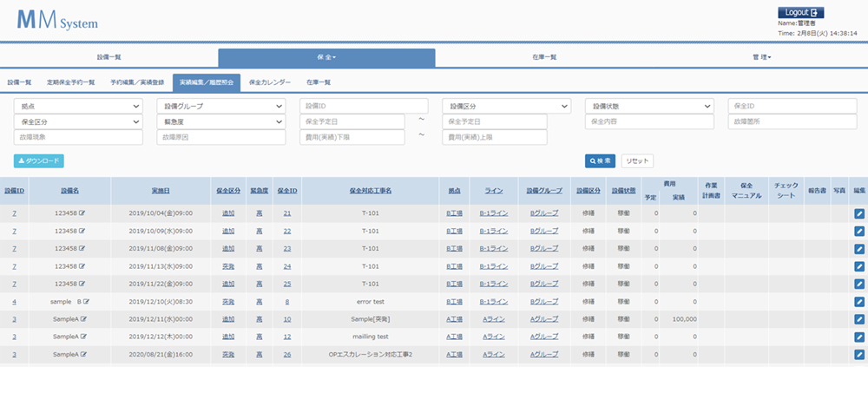Screen dimensions: 868x399
Task: Click the OPエスカレーション対応工事2 cell
Action: coord(371,355)
